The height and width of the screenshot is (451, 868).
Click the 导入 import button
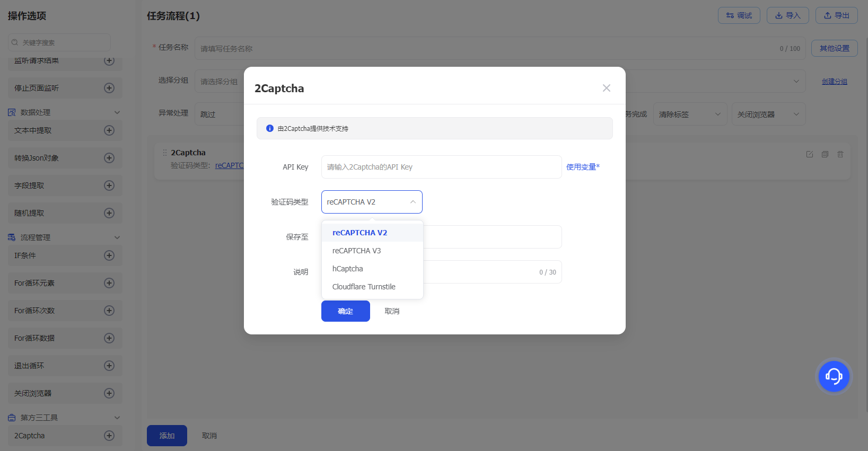[788, 15]
